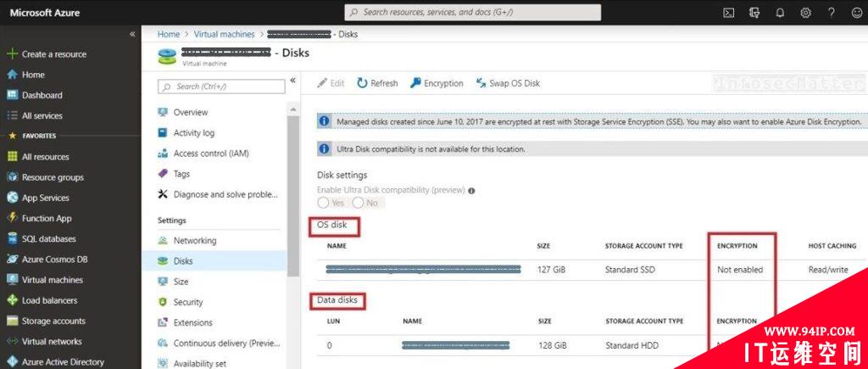The width and height of the screenshot is (868, 369).
Task: Click info icon beside Ultra Disk compatibility label
Action: coord(471,191)
